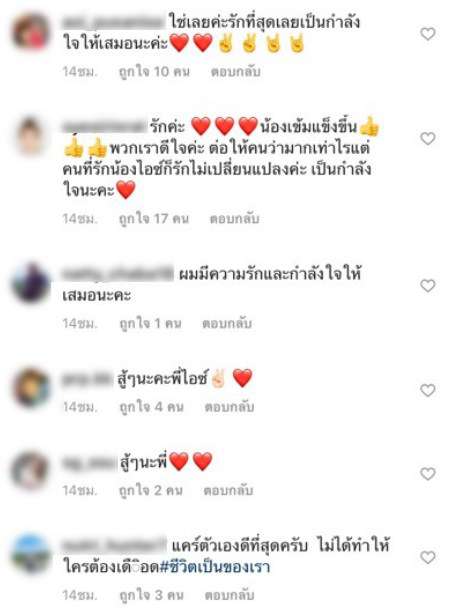460x610 pixels.
Task: Open first commenter's profile picture
Action: click(x=31, y=32)
